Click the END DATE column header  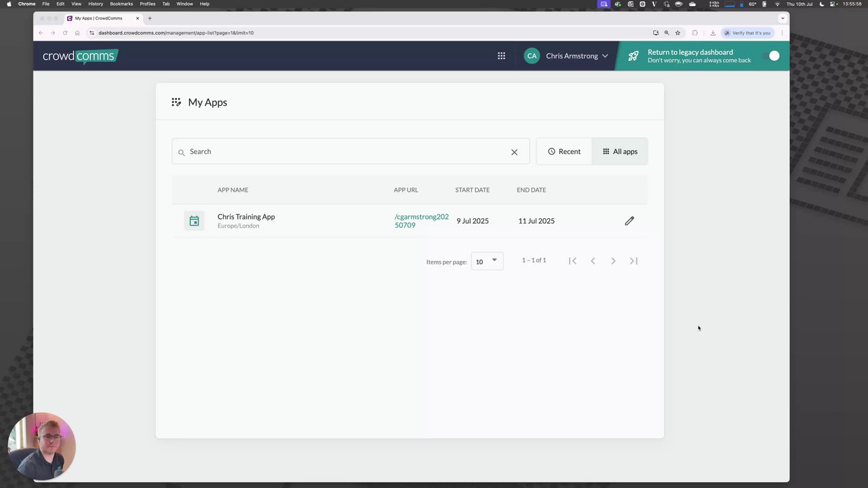[531, 190]
